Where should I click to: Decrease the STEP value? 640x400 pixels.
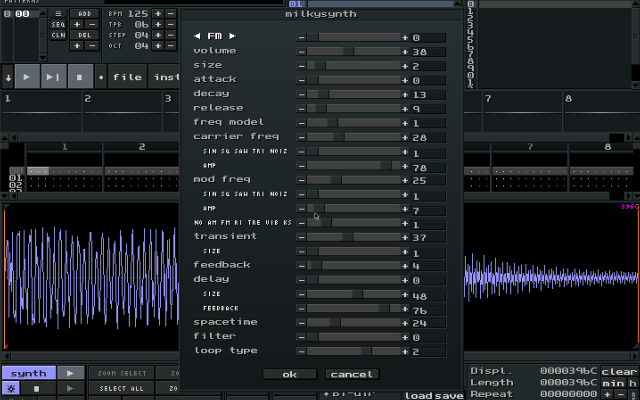click(x=171, y=35)
